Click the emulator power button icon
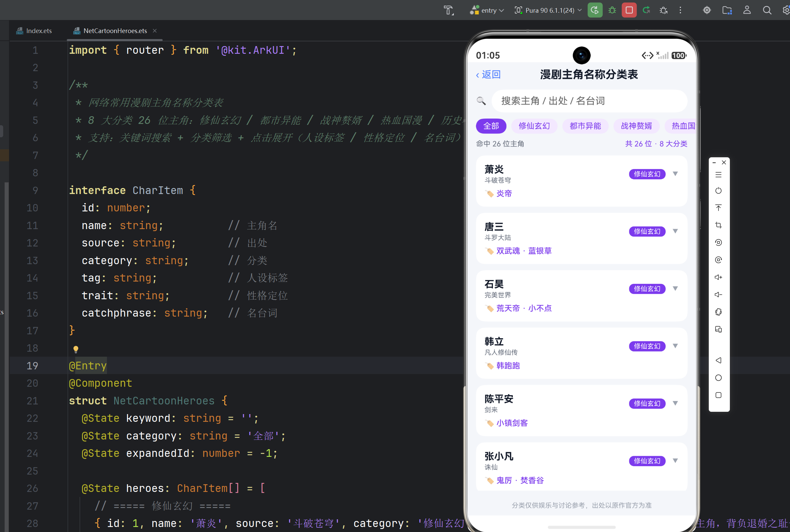This screenshot has width=790, height=532. tap(718, 191)
